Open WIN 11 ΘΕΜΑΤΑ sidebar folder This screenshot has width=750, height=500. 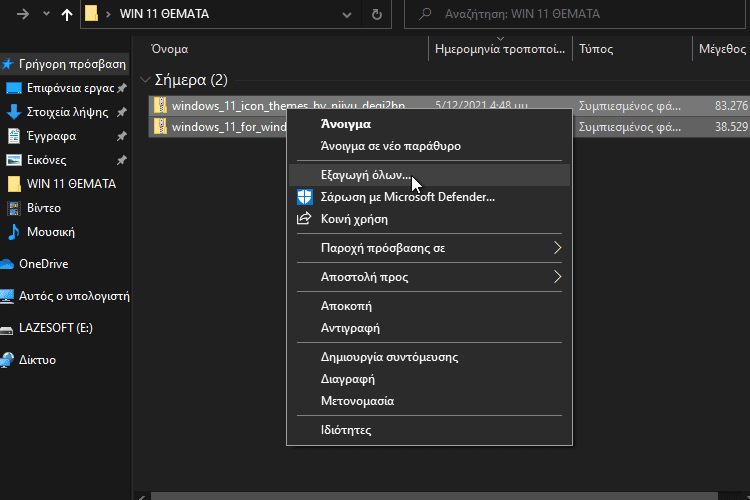pos(71,184)
